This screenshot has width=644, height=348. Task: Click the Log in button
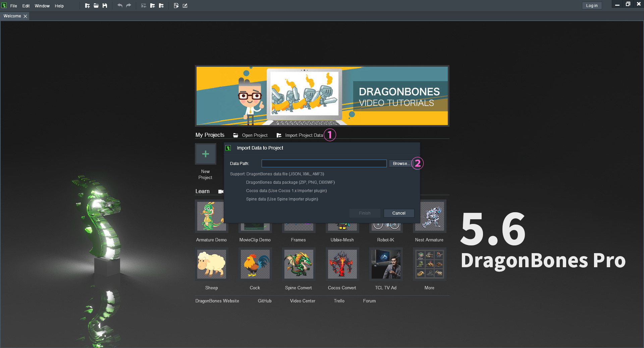592,6
